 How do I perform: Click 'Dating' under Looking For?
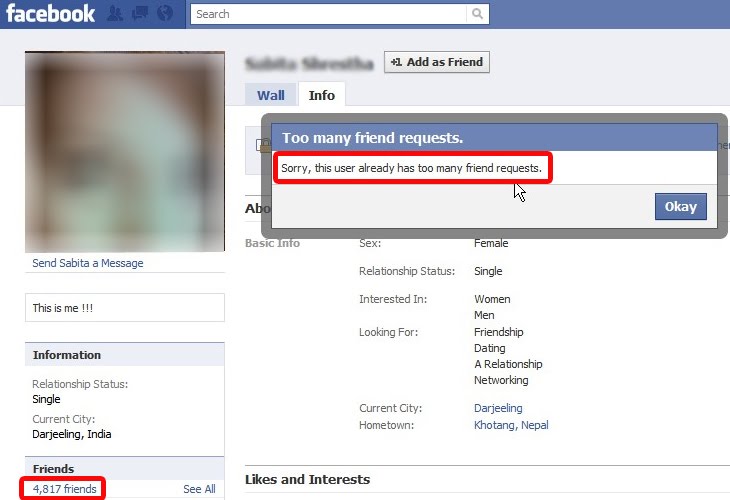489,348
